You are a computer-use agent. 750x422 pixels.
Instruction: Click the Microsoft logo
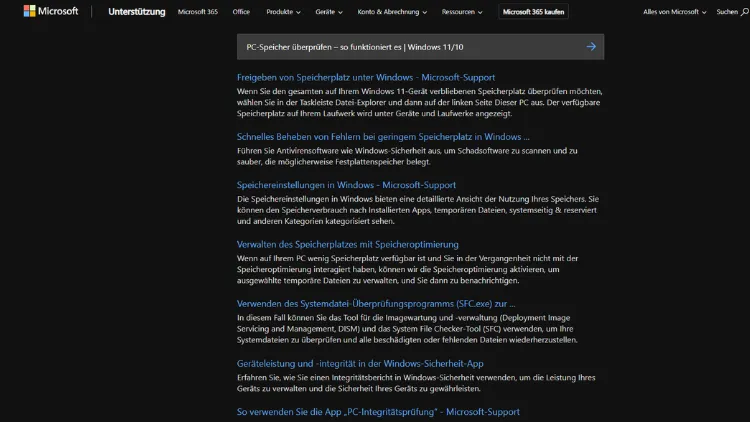coord(51,11)
